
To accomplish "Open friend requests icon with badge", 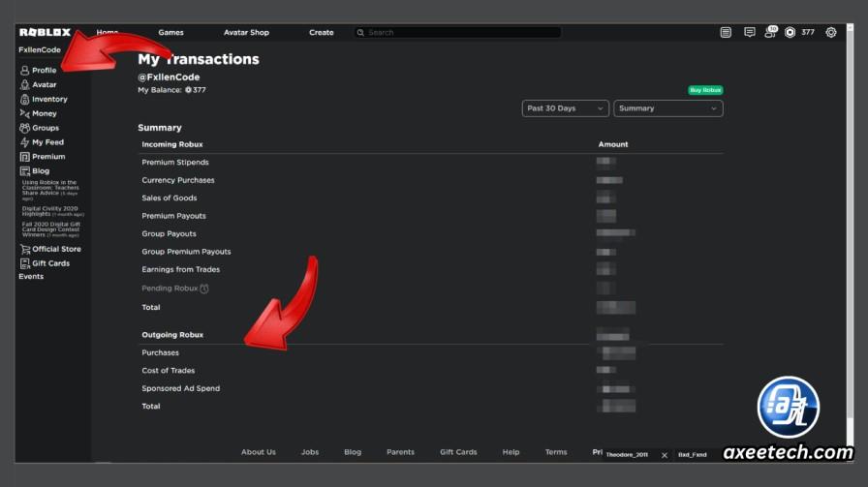I will (770, 32).
